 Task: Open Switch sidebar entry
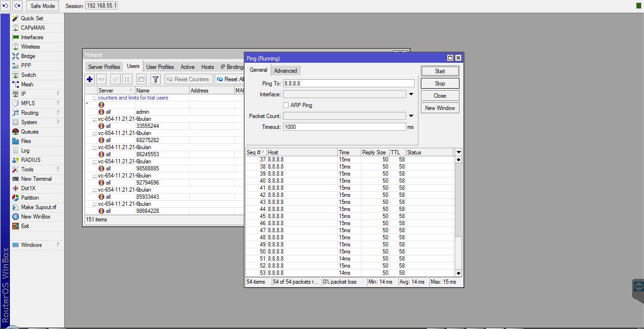[28, 75]
